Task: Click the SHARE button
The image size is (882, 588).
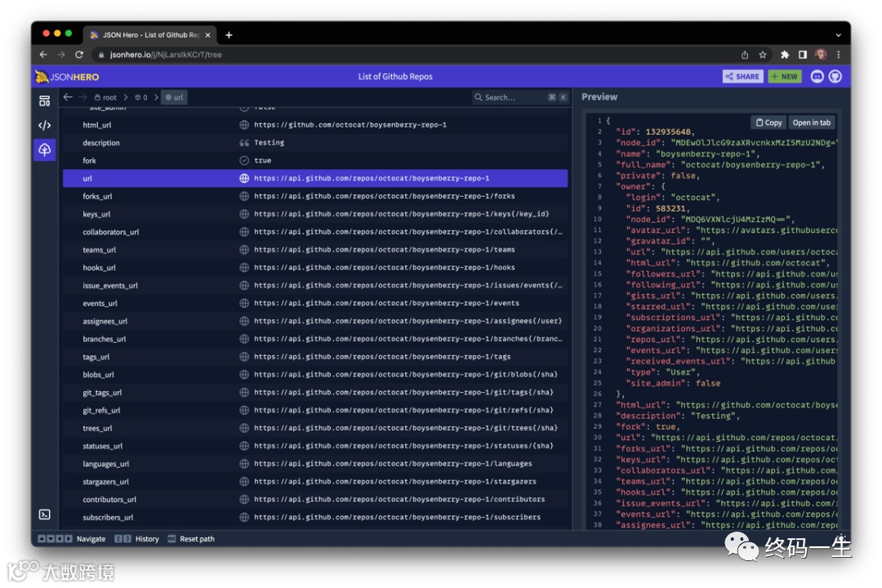Action: point(742,77)
